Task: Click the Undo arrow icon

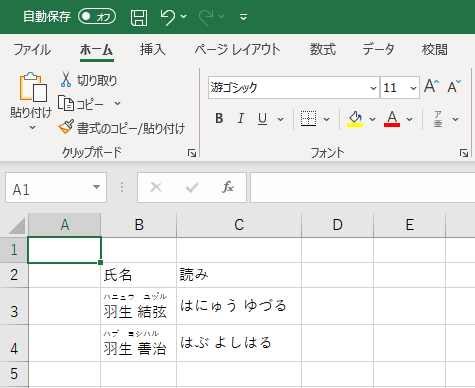Action: click(168, 17)
